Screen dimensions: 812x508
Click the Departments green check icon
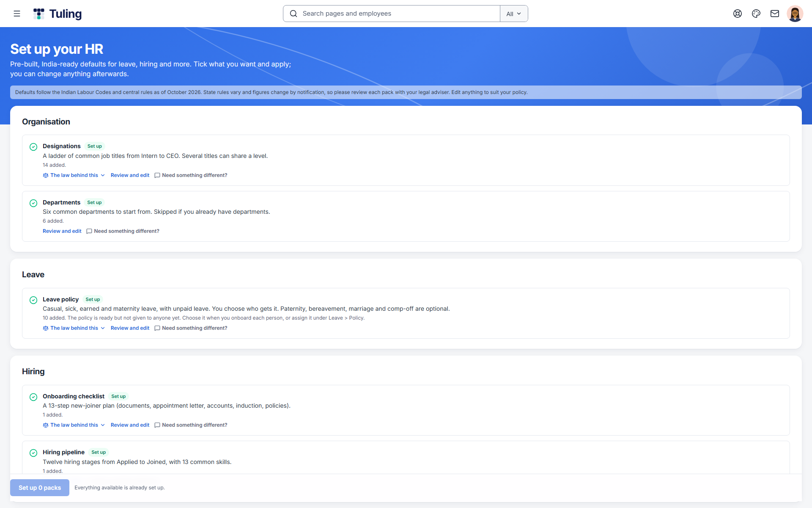[x=33, y=203]
